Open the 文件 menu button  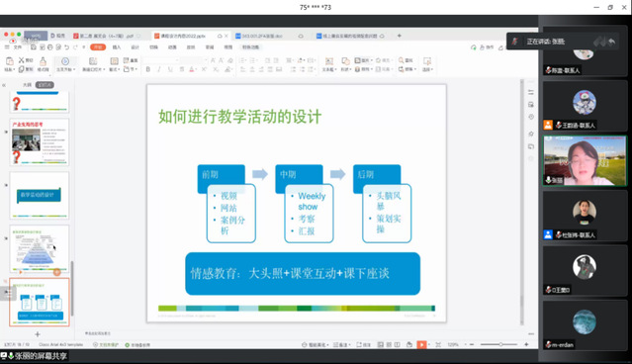[x=14, y=47]
